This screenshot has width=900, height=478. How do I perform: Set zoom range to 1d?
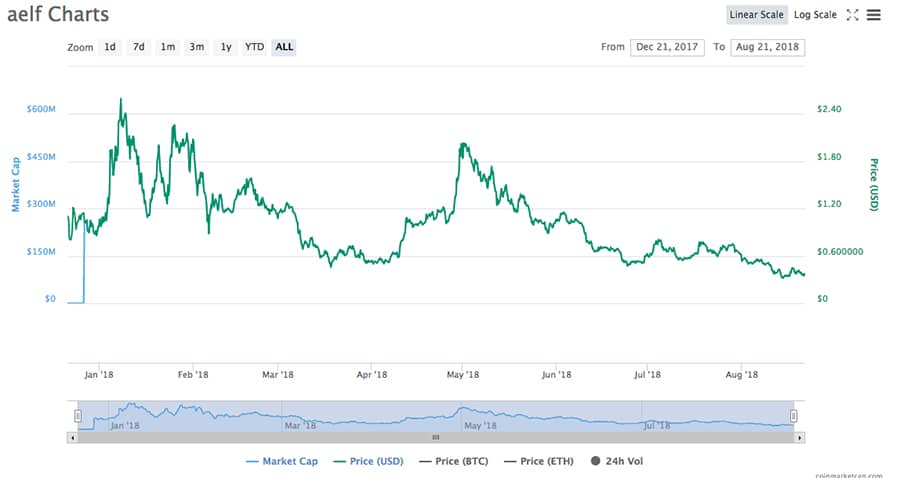(x=110, y=47)
